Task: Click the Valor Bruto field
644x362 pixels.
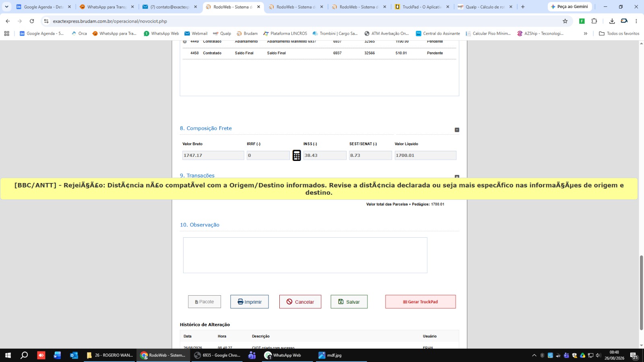Action: (213, 155)
